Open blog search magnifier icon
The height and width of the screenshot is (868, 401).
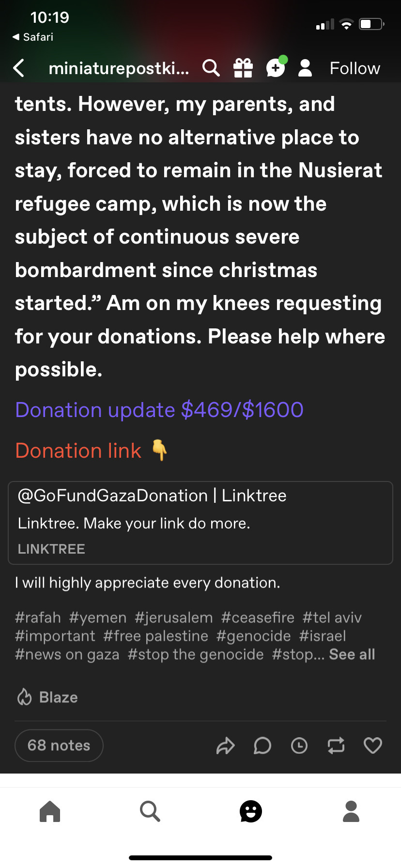(x=211, y=68)
